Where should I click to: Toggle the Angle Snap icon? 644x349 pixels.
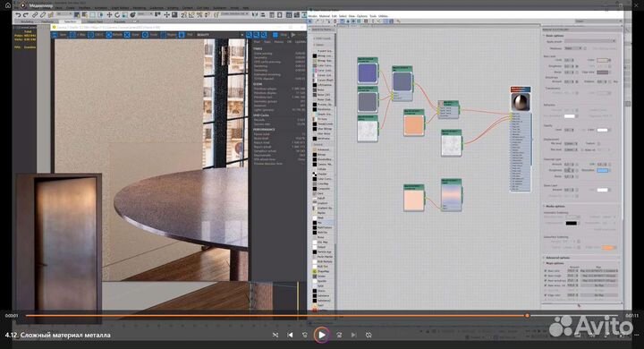(x=191, y=15)
